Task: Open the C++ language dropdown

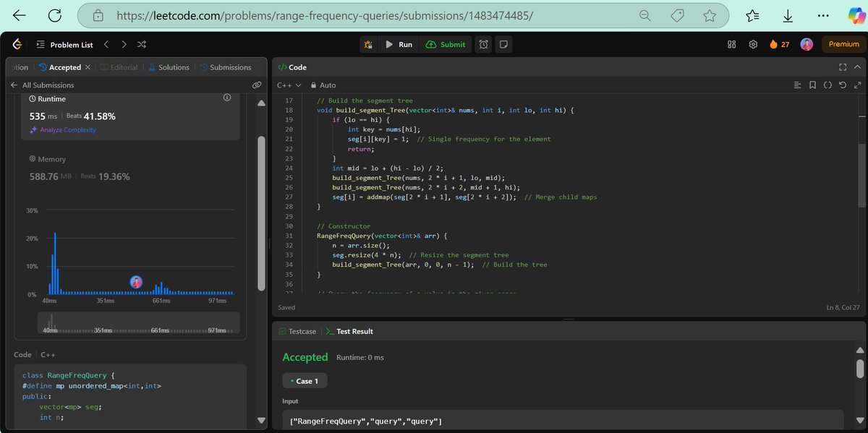Action: (x=289, y=85)
